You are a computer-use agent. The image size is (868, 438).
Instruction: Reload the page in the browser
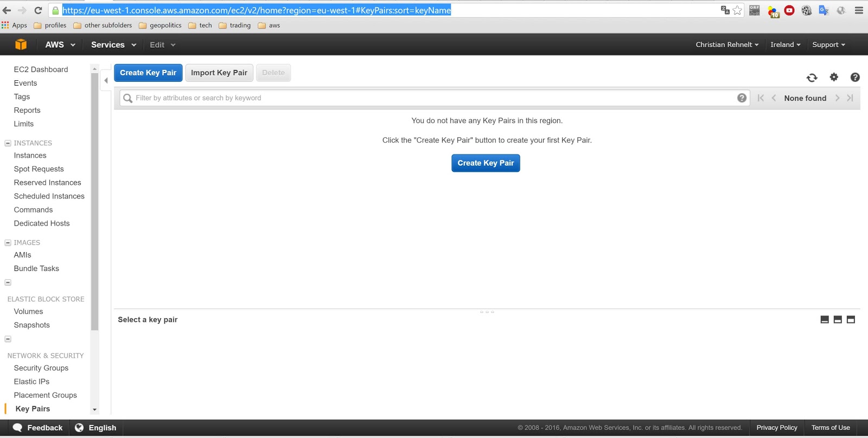pos(38,10)
